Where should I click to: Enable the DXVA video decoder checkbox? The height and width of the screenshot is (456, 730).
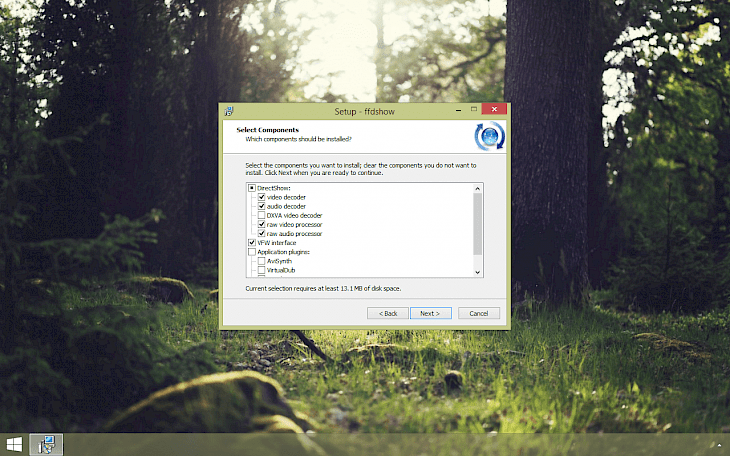tap(261, 215)
